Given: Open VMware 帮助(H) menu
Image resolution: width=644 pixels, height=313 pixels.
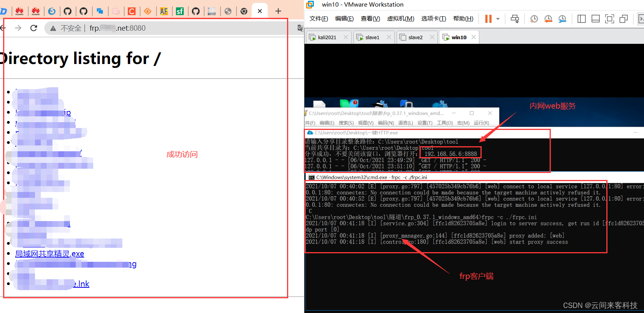Looking at the screenshot, I should click(463, 19).
